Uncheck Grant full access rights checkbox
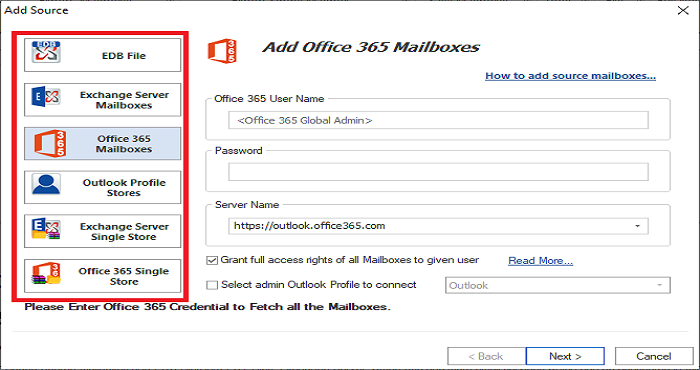 click(x=212, y=260)
